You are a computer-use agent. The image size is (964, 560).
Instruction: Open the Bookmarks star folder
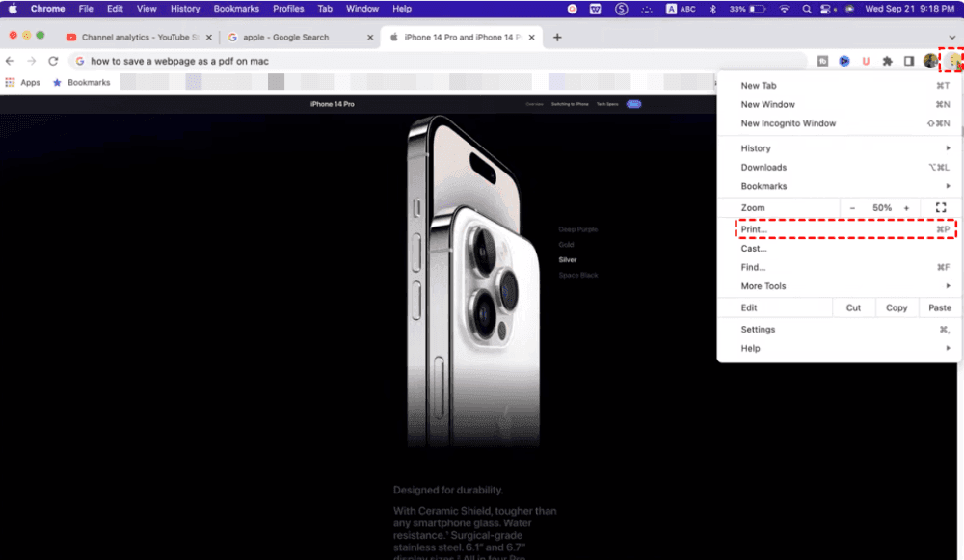(x=82, y=82)
